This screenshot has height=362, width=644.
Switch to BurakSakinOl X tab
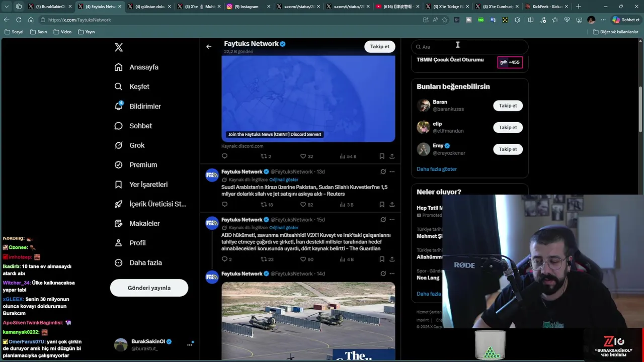[49, 7]
